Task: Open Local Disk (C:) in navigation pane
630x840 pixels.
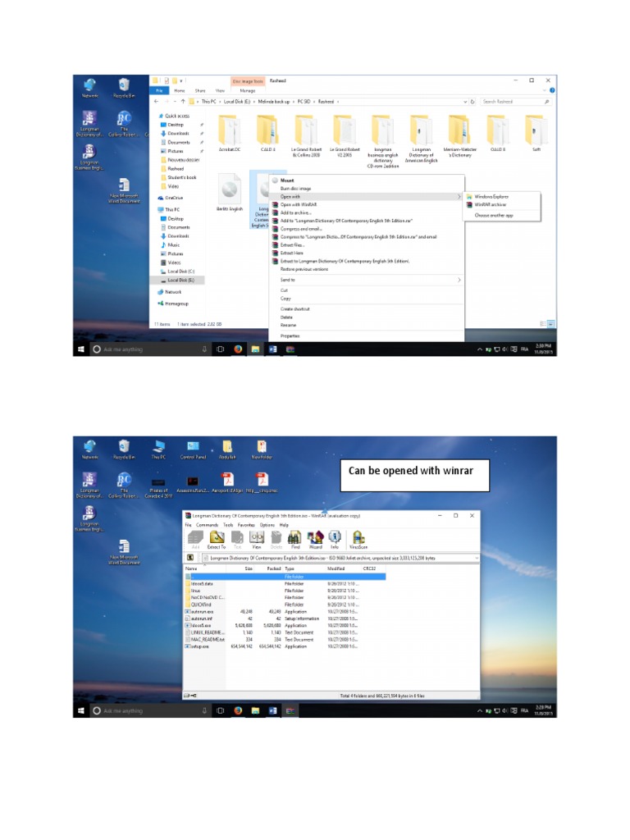Action: (180, 272)
